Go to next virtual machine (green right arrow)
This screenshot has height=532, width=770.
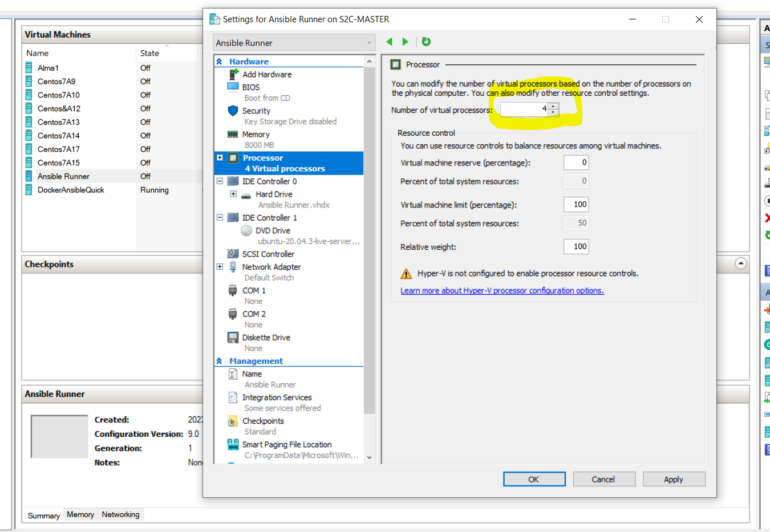[406, 42]
